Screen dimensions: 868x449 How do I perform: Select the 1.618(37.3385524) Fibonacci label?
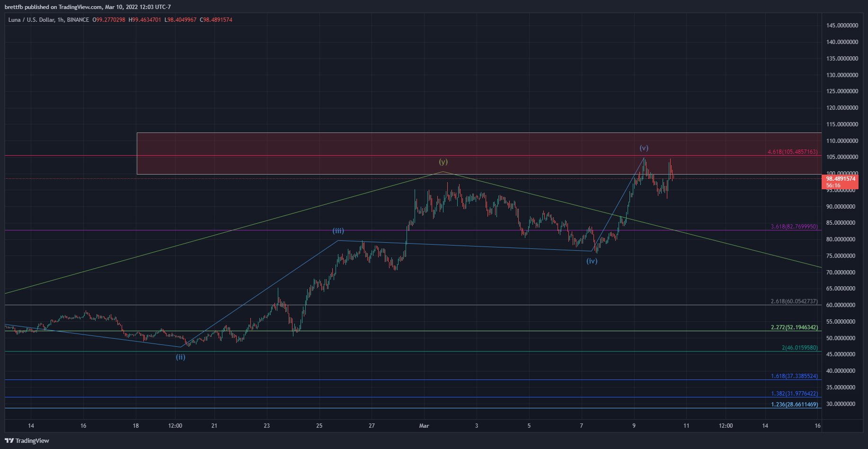tap(794, 376)
